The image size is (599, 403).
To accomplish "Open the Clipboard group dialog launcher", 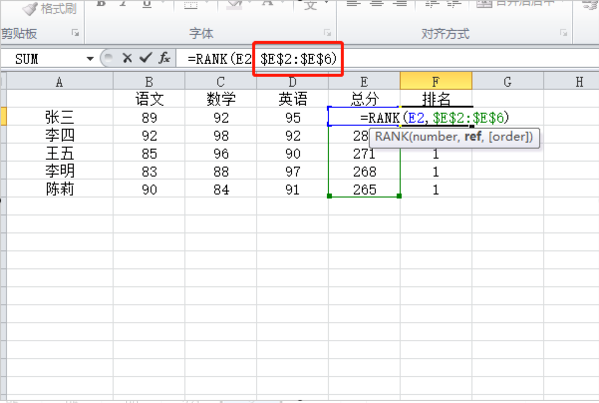I will 75,33.
